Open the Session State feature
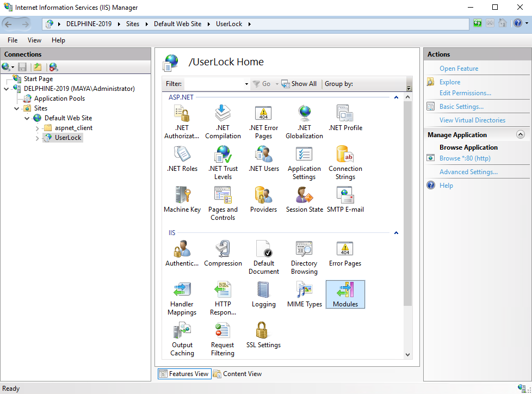 [x=304, y=195]
